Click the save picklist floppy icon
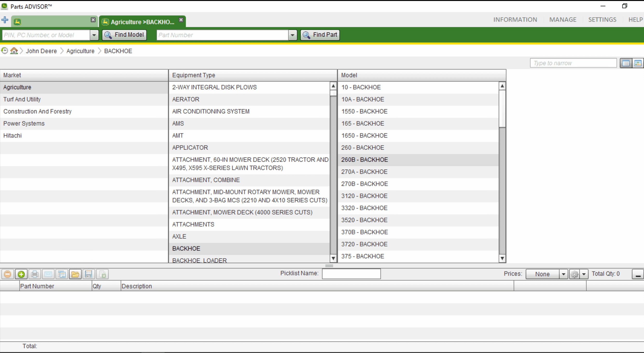 [89, 274]
